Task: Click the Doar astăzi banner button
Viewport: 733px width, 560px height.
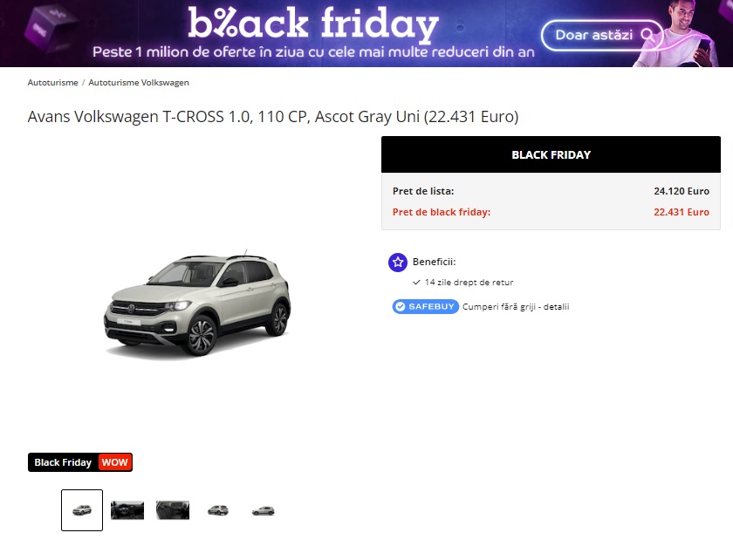Action: tap(601, 35)
